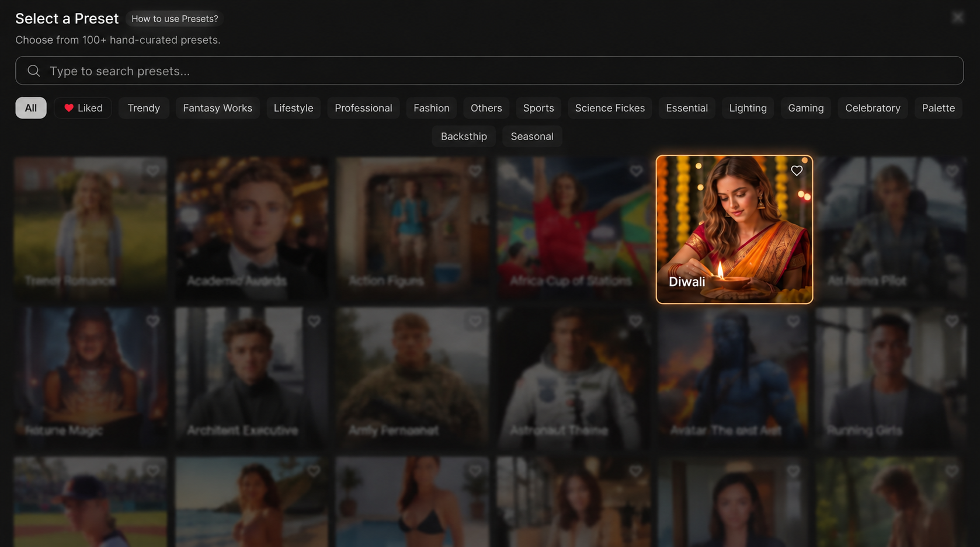Screen dimensions: 980x547
Task: Toggle the heart on the Running Girls card
Action: tap(952, 321)
